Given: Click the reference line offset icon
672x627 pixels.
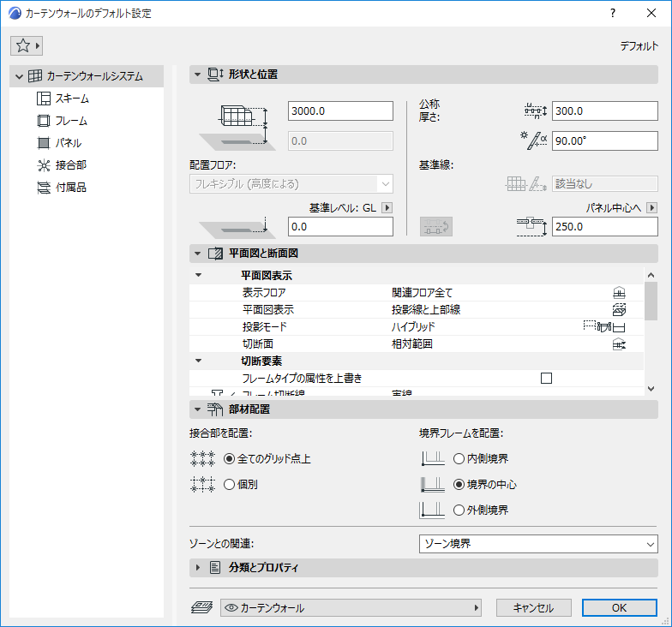Looking at the screenshot, I should coord(526,184).
